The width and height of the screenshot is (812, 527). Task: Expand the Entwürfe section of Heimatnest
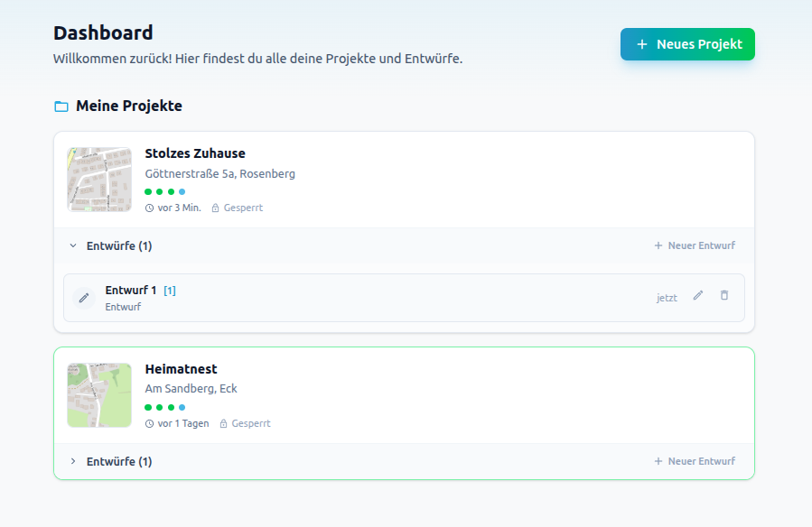(x=73, y=460)
